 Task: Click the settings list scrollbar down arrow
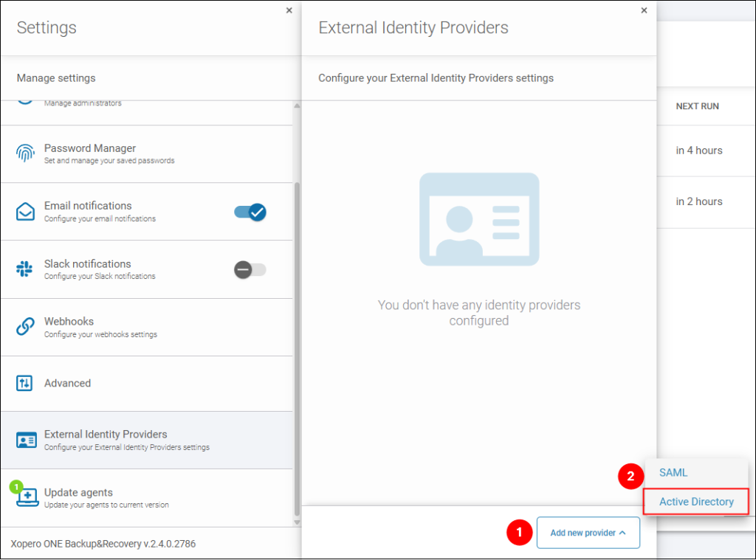pyautogui.click(x=297, y=522)
